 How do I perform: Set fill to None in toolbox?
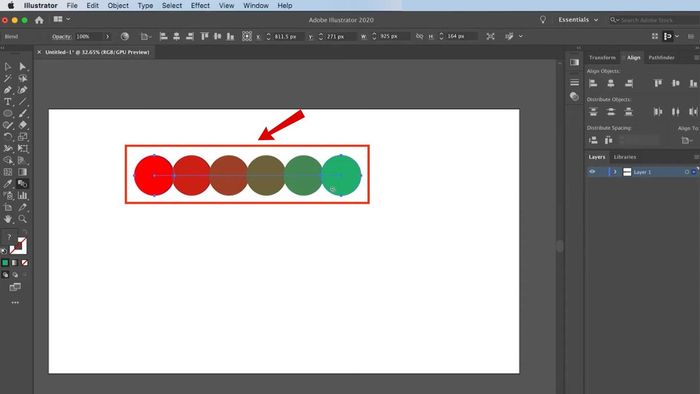tap(25, 263)
